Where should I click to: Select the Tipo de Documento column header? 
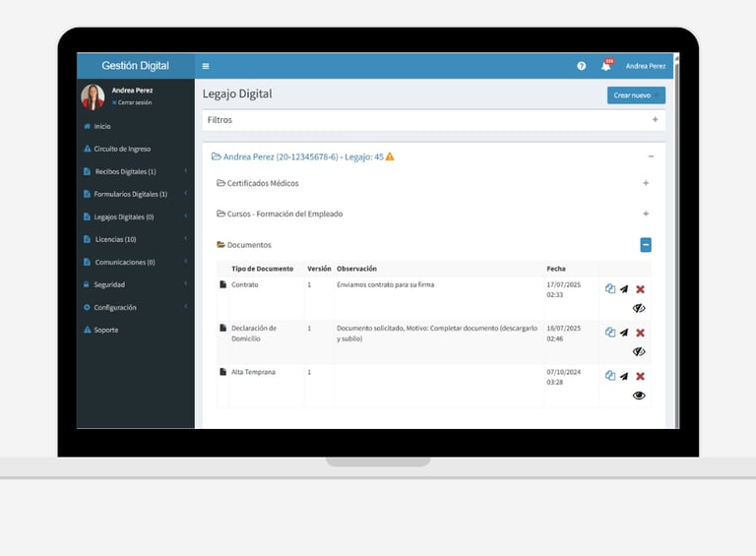click(x=262, y=269)
